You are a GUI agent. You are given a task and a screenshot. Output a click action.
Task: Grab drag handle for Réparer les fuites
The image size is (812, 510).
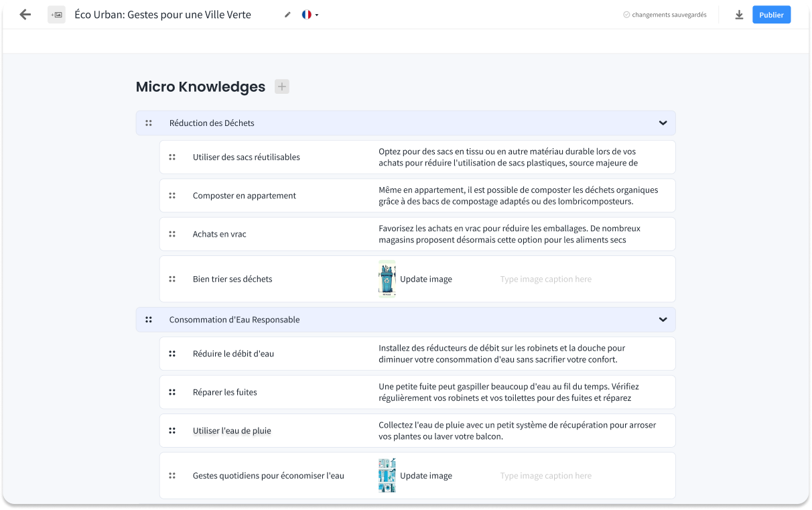pos(172,392)
